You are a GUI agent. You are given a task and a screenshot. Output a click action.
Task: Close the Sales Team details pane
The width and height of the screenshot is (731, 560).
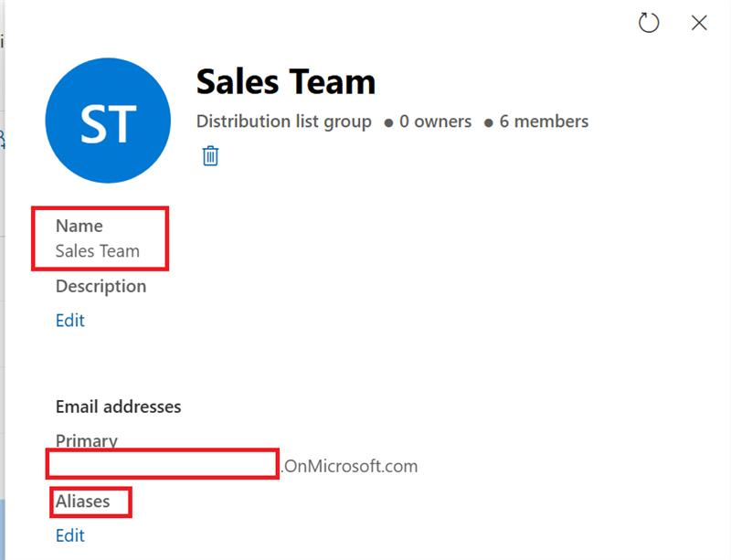pyautogui.click(x=699, y=25)
